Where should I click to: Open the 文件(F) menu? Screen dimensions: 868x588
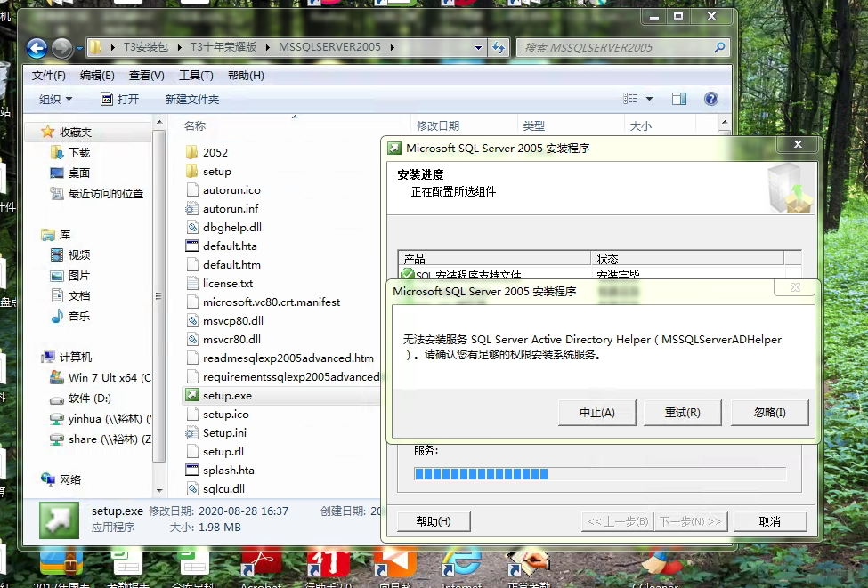(x=49, y=76)
